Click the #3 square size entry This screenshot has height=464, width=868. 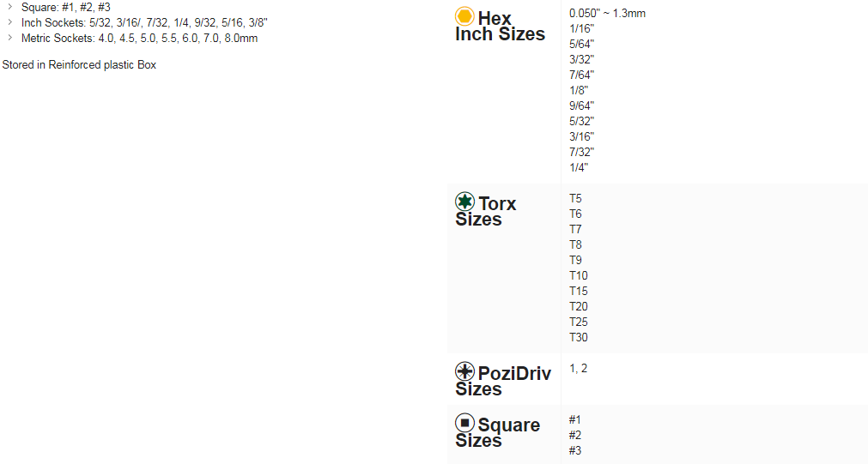pos(575,450)
